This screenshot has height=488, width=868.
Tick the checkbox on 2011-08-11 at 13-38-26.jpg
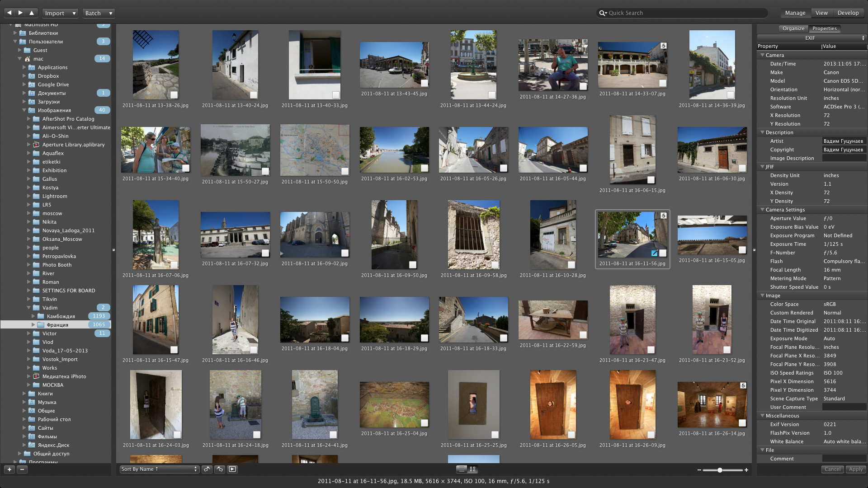[174, 95]
